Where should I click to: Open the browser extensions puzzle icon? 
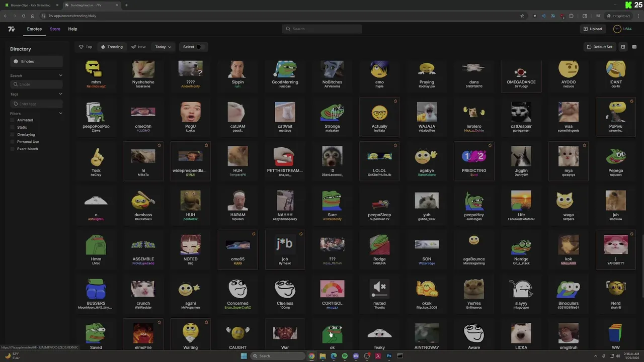(x=571, y=16)
